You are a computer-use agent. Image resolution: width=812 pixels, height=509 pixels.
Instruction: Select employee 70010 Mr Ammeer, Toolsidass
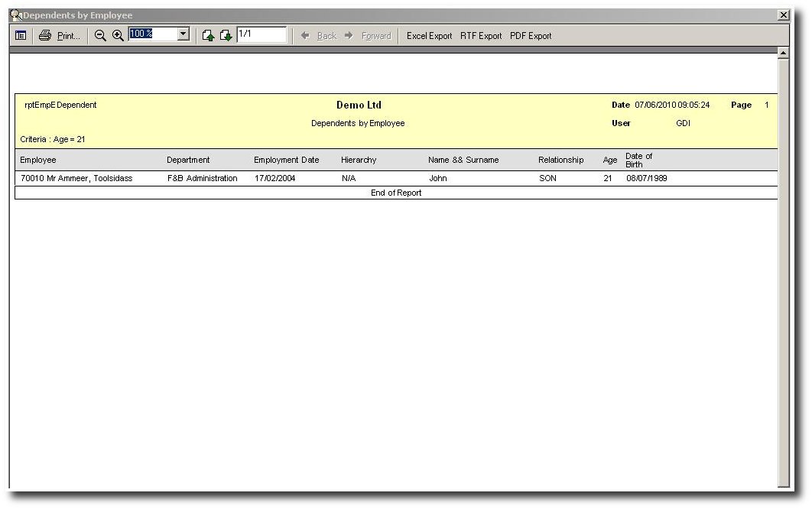[76, 178]
